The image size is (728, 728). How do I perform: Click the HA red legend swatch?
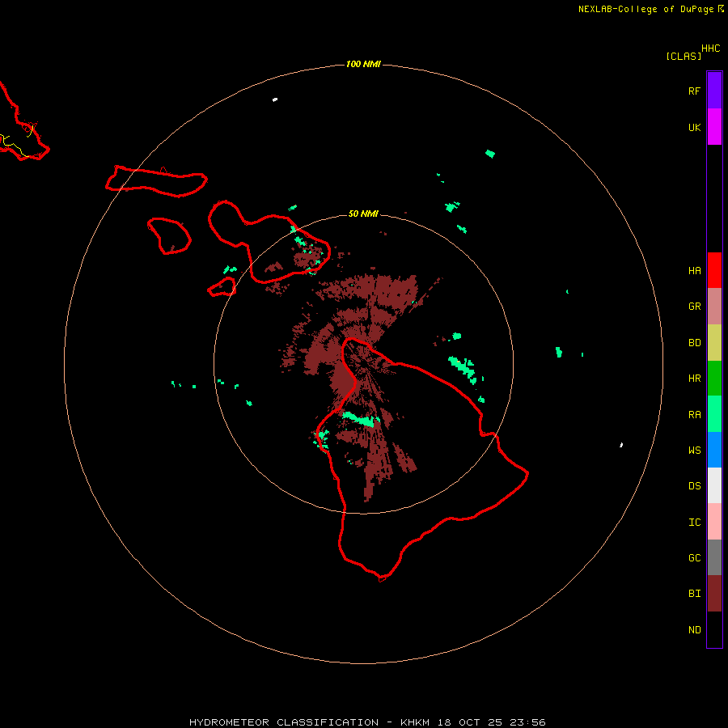714,270
